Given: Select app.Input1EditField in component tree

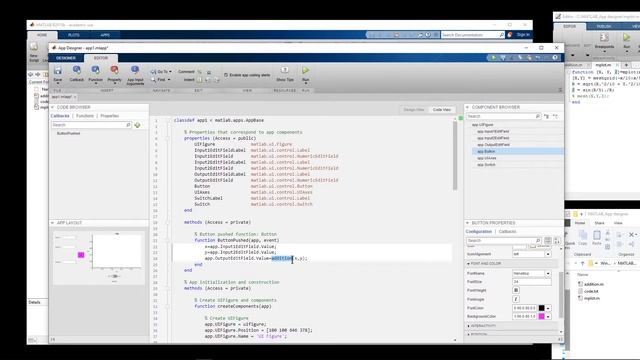Looking at the screenshot, I should 493,132.
